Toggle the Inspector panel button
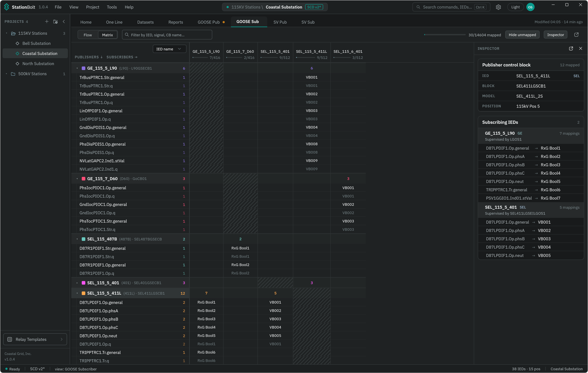 (555, 35)
